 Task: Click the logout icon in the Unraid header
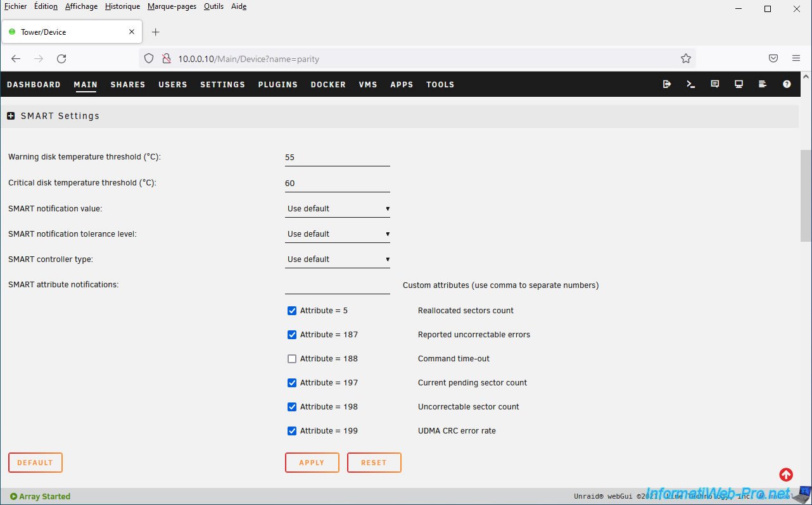(x=667, y=84)
